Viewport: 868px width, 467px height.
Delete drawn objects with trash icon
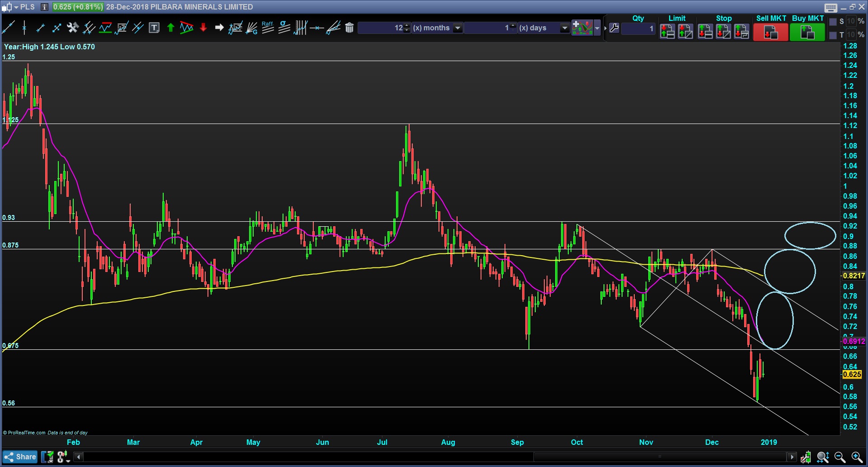[x=349, y=28]
